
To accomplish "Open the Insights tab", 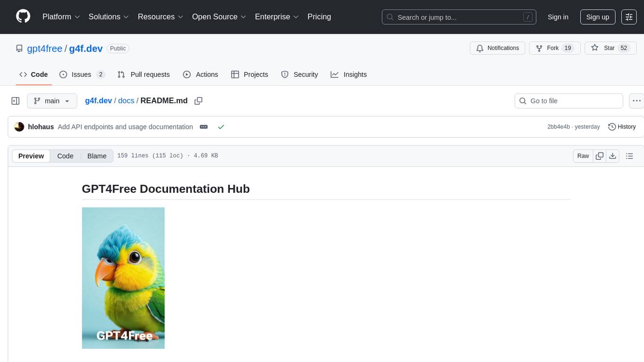I will (349, 74).
